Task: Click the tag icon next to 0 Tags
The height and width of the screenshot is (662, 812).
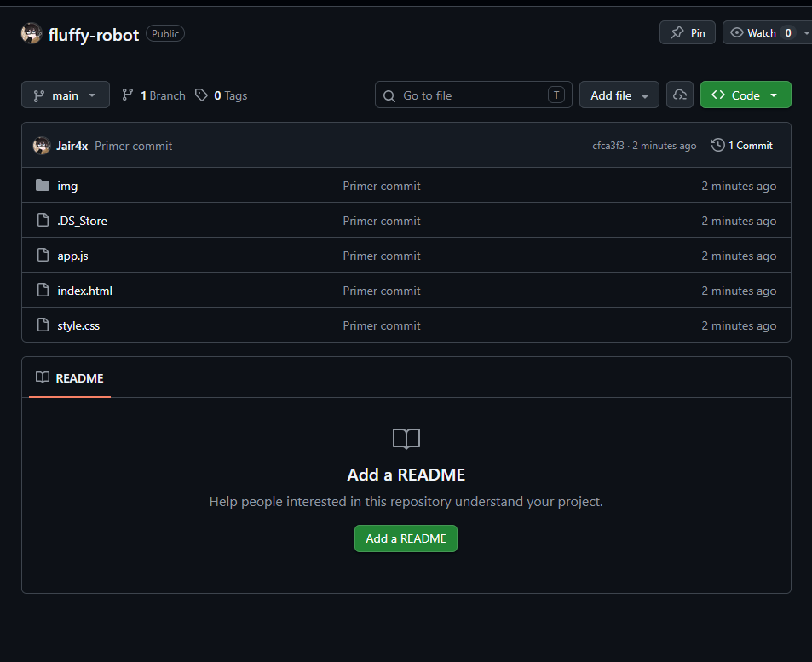Action: 201,95
